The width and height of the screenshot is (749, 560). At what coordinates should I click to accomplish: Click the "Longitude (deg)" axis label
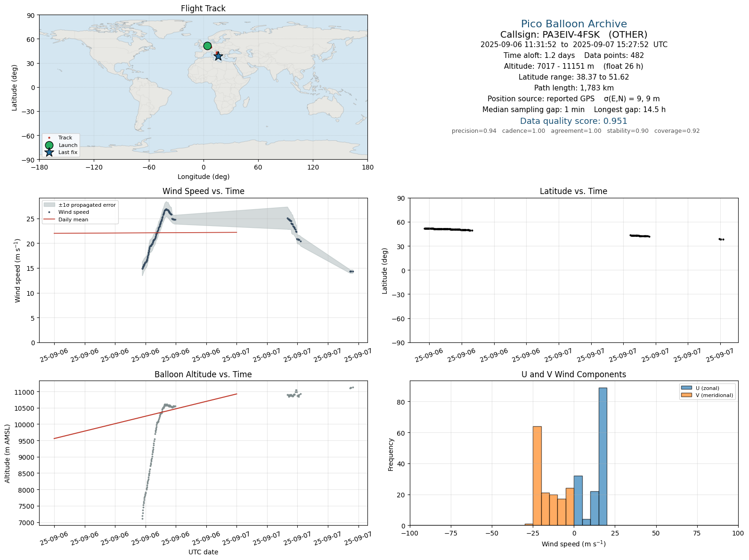[x=204, y=177]
